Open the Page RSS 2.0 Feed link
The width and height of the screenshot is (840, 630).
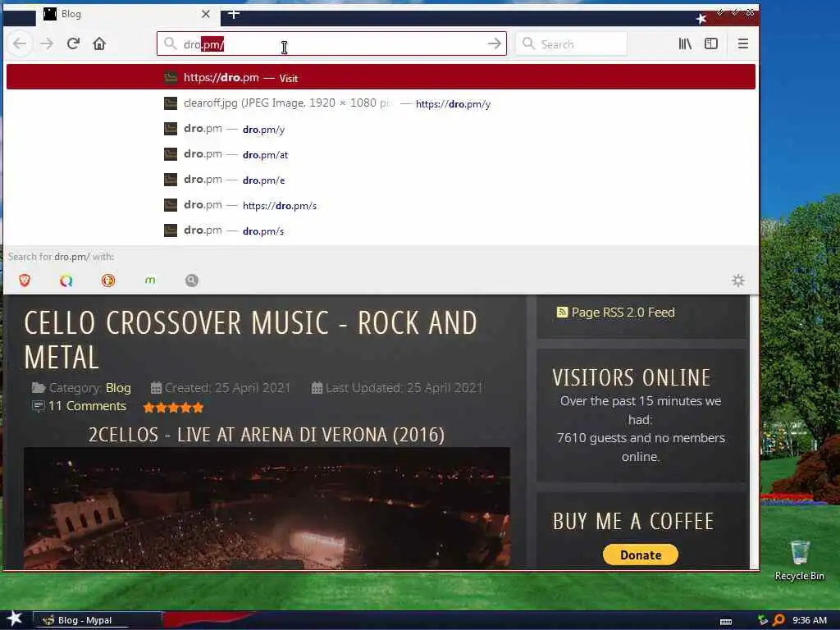pyautogui.click(x=623, y=313)
